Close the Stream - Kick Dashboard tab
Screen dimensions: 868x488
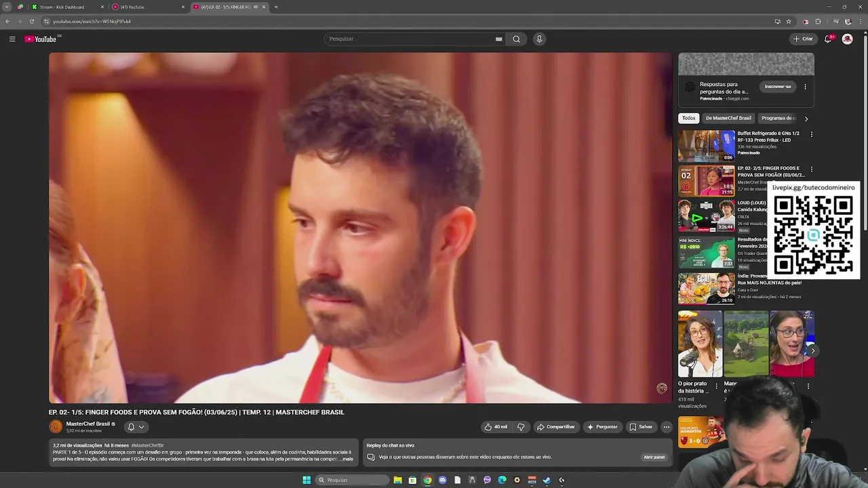pyautogui.click(x=102, y=7)
